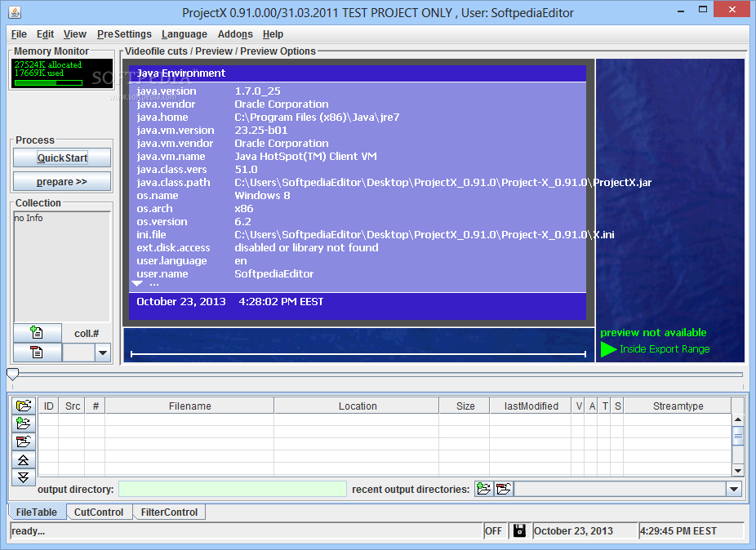Click the file table scrollbar thumb
Viewport: 756px width, 550px height.
[x=738, y=437]
